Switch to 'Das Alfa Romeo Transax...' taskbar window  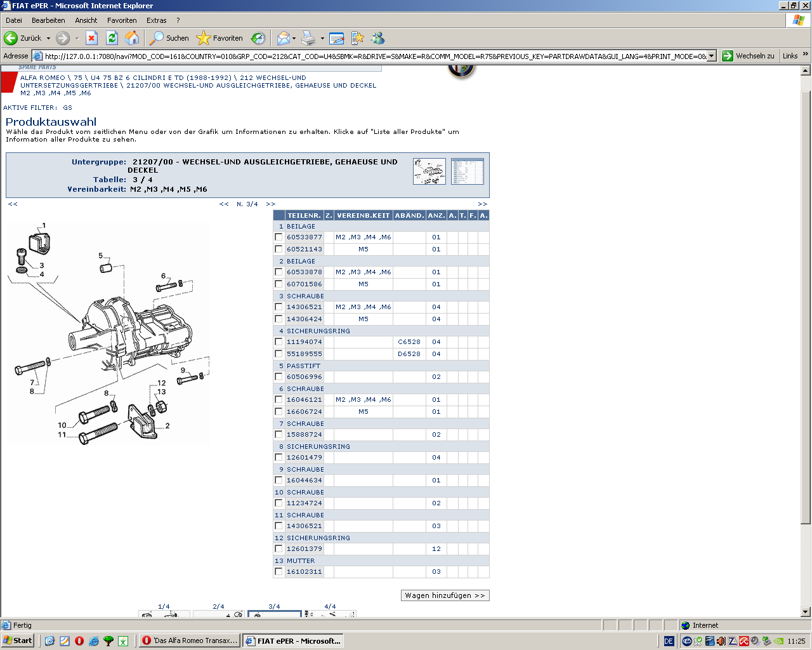pyautogui.click(x=190, y=641)
